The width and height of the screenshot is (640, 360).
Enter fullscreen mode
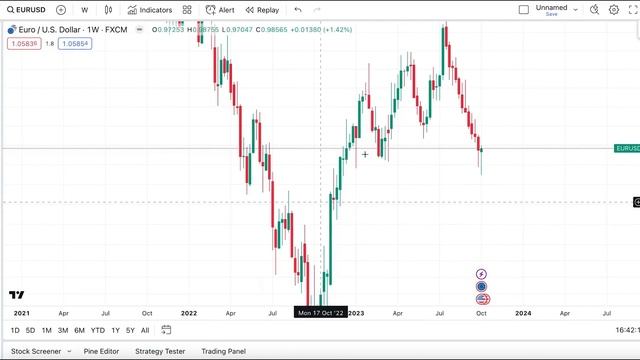(x=633, y=10)
